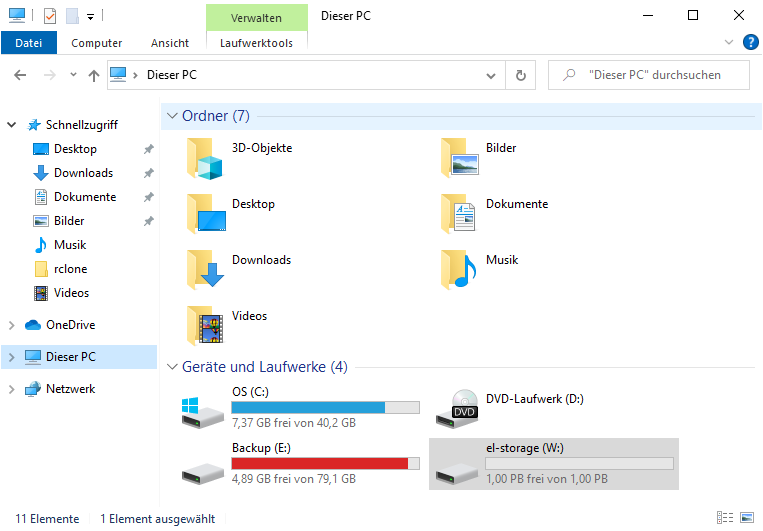763x531 pixels.
Task: Open the 3D-Objekte folder
Action: 209,158
